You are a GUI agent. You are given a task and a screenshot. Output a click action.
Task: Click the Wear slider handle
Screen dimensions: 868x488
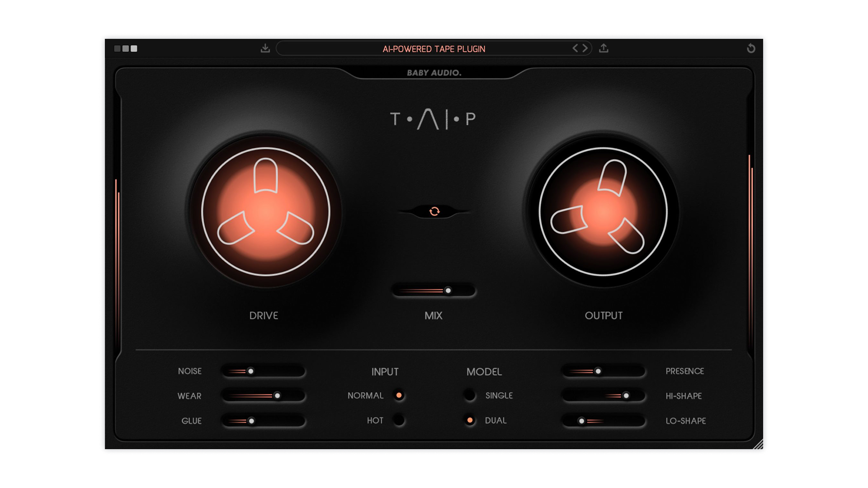pyautogui.click(x=278, y=396)
